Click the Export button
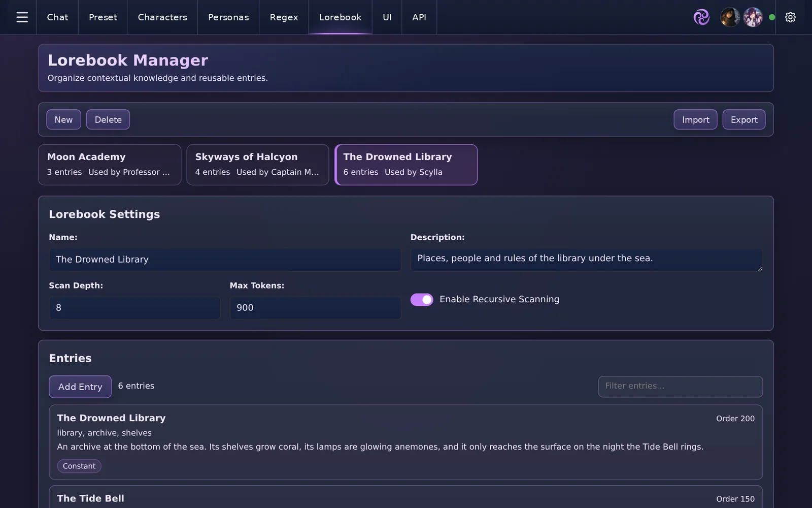812x508 pixels. point(744,119)
